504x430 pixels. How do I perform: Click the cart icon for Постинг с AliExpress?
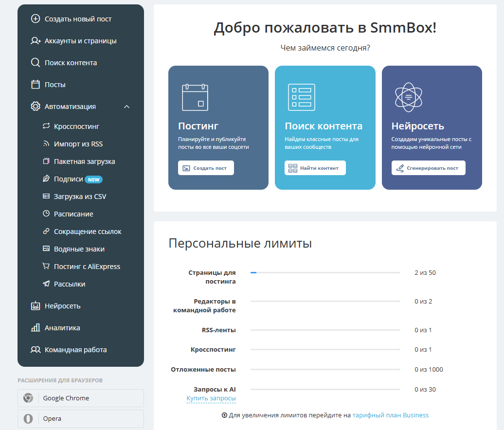tap(46, 266)
